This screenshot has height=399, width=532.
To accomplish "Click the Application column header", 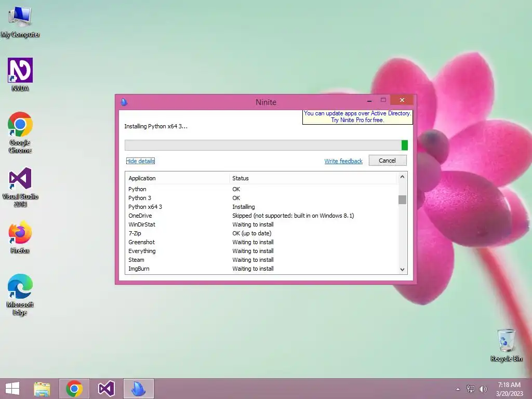I will (x=178, y=178).
